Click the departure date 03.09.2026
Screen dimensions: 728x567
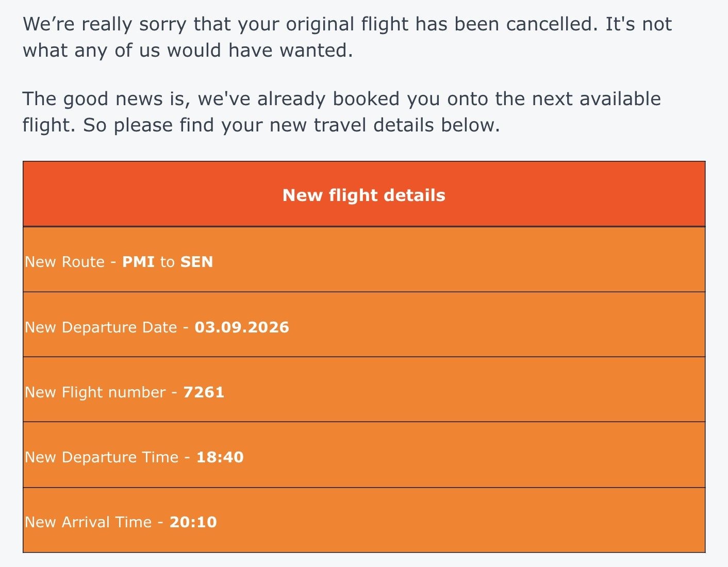(242, 327)
